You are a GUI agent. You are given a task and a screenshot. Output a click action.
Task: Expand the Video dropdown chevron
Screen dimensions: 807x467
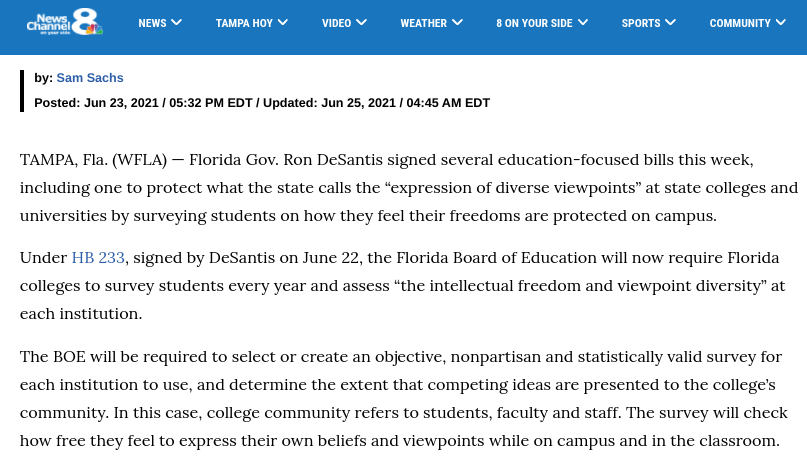(361, 22)
